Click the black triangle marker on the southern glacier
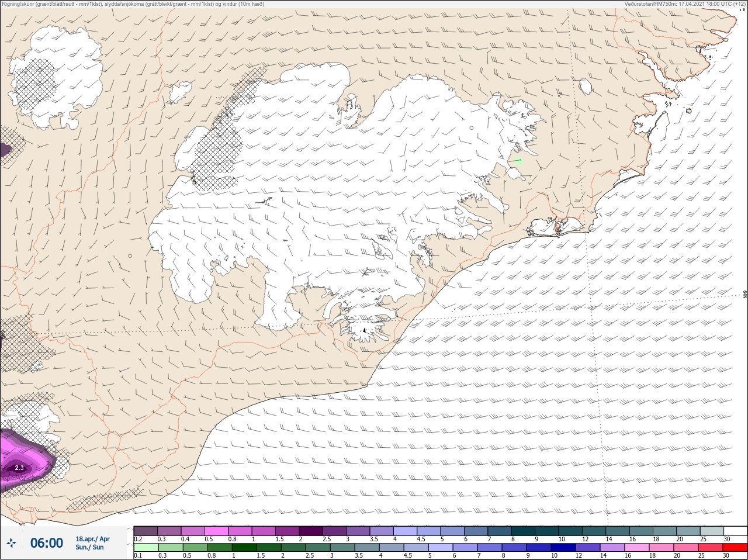The width and height of the screenshot is (748, 560). [363, 330]
